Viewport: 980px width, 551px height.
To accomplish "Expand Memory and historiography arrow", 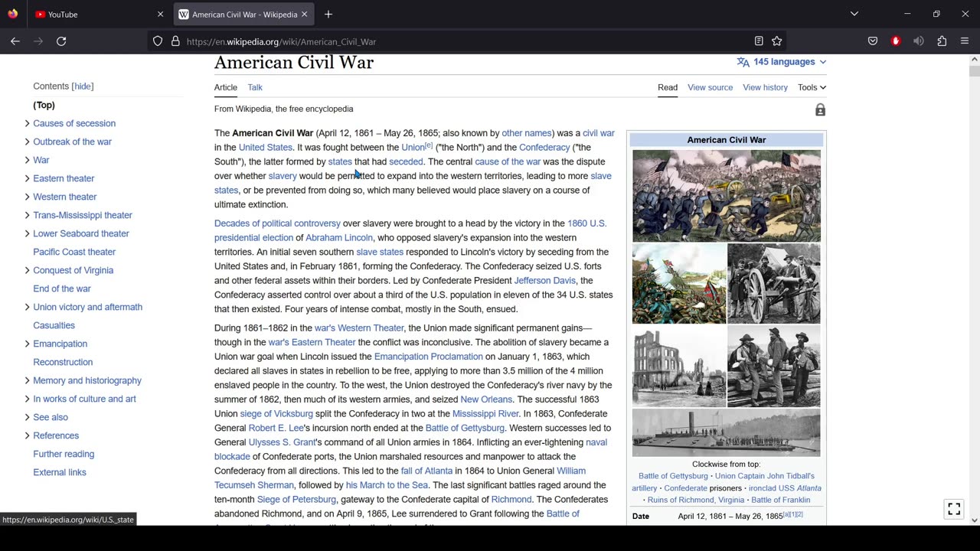I will click(x=27, y=380).
